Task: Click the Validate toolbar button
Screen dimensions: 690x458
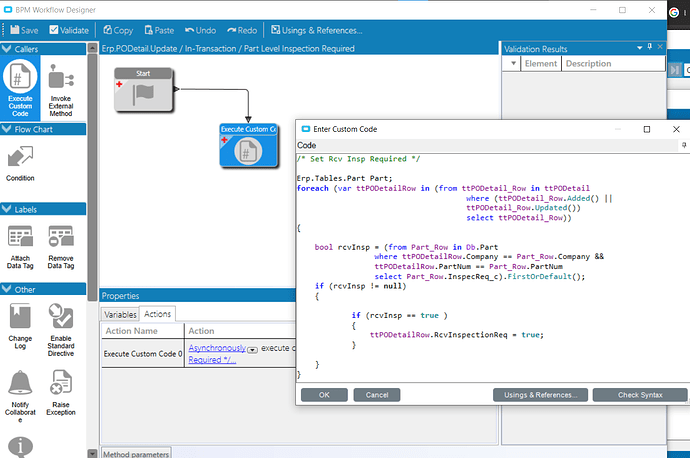Action: pos(68,30)
